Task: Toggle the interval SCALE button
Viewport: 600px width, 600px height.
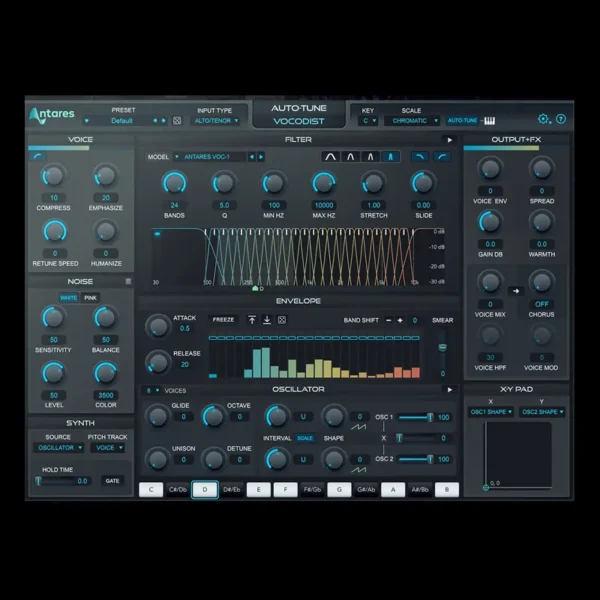Action: pos(305,438)
